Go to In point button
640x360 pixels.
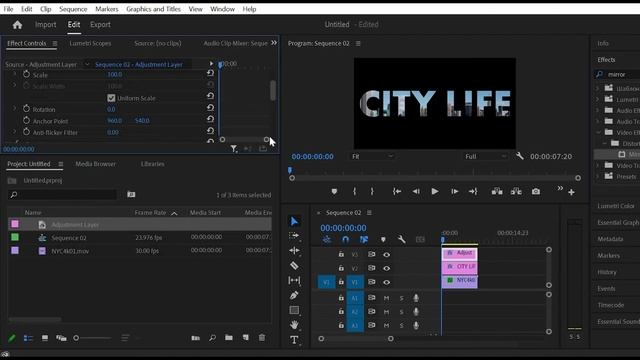pos(397,191)
